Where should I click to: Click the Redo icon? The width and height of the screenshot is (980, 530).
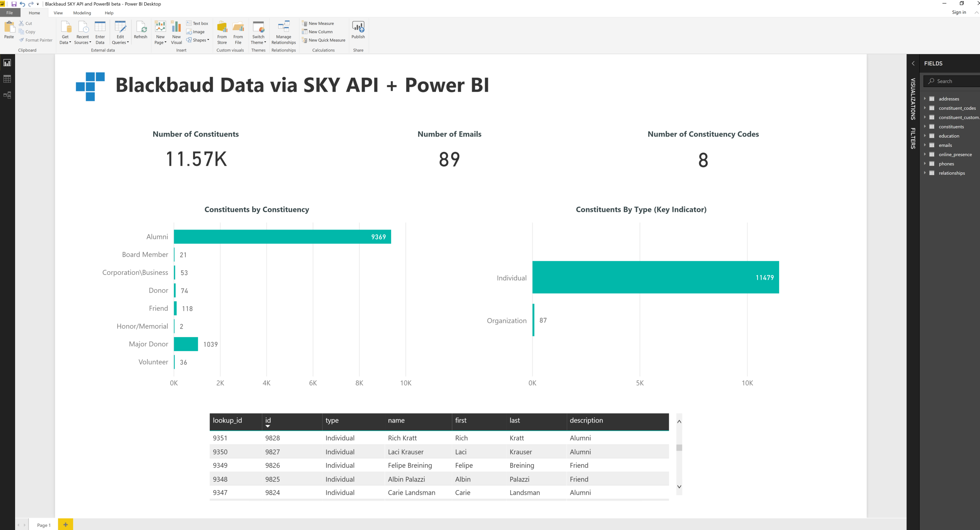pyautogui.click(x=31, y=4)
